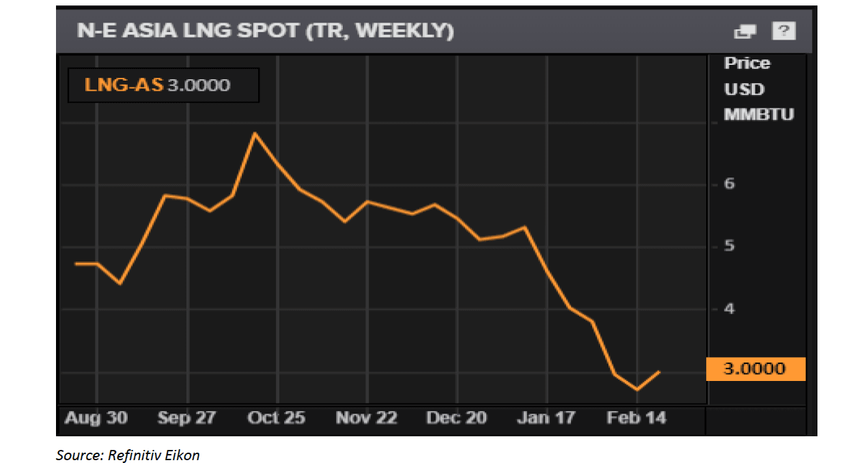Click the Oct 25 date label

pyautogui.click(x=277, y=418)
